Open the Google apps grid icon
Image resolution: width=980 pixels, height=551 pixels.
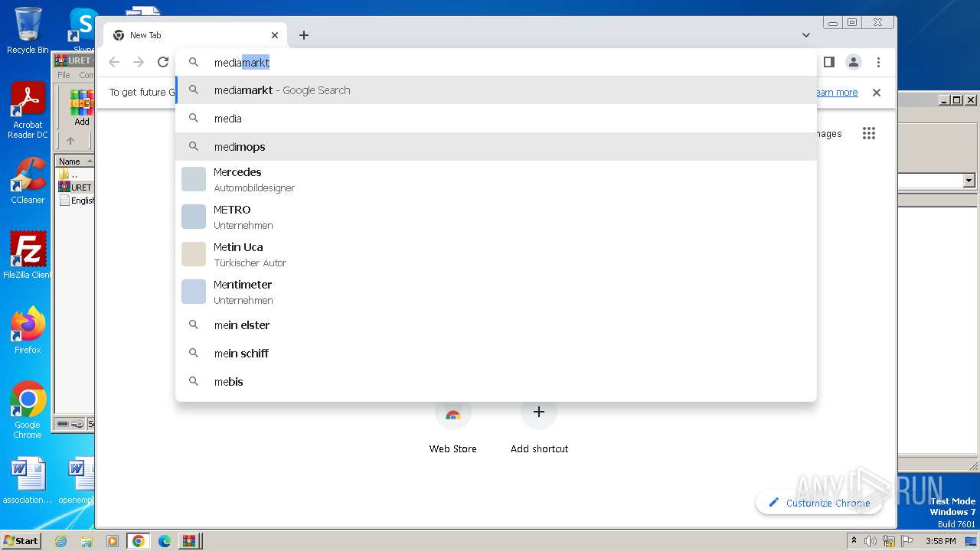click(x=868, y=133)
